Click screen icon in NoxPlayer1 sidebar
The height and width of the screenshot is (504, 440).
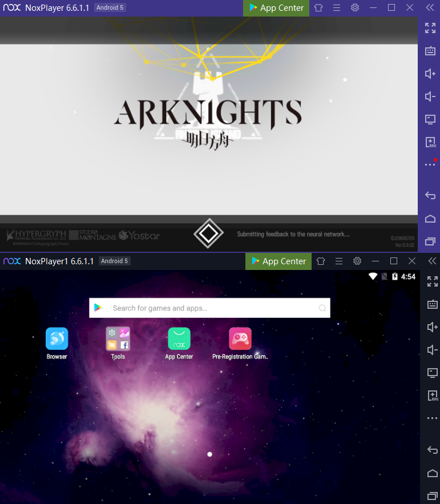(x=432, y=373)
